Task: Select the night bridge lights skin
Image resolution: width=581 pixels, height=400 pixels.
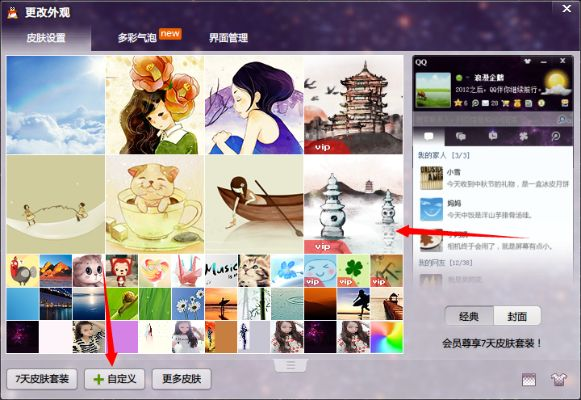Action: click(56, 304)
